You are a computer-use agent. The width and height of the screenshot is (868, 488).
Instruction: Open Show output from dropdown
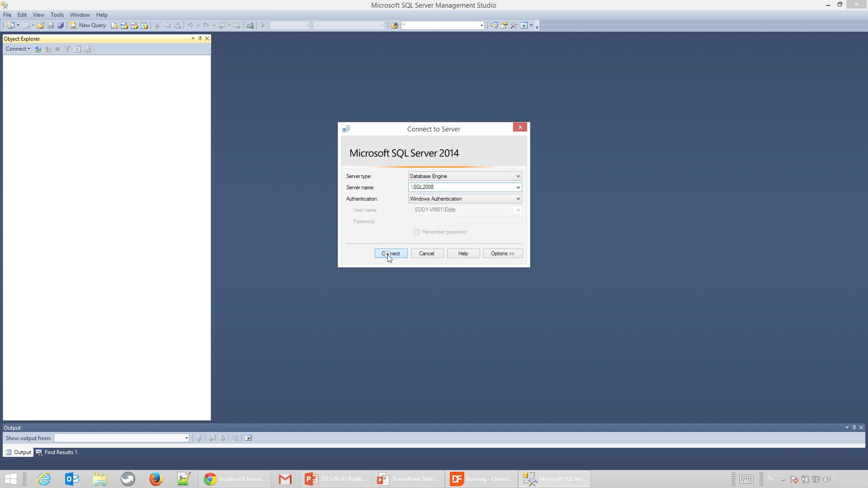tap(186, 438)
